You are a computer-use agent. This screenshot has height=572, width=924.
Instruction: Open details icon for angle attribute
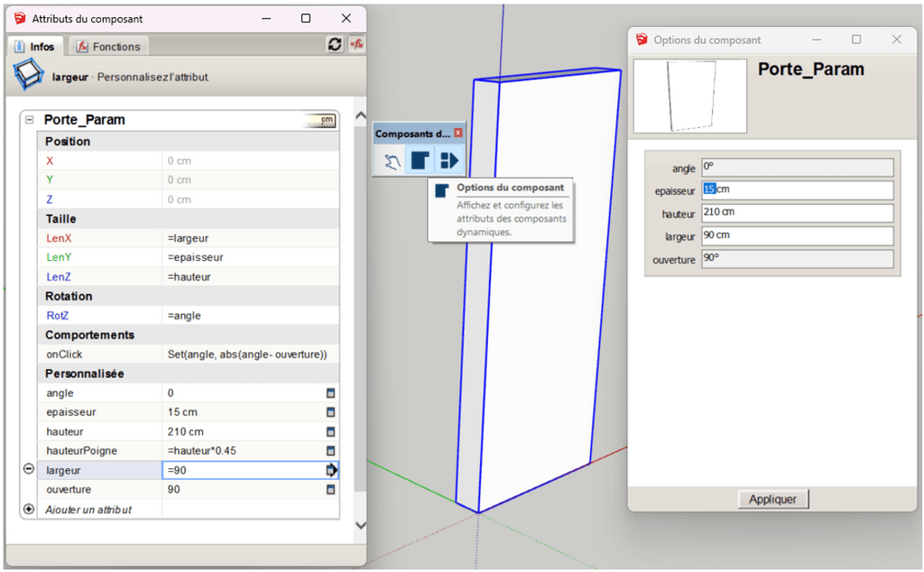pos(330,393)
